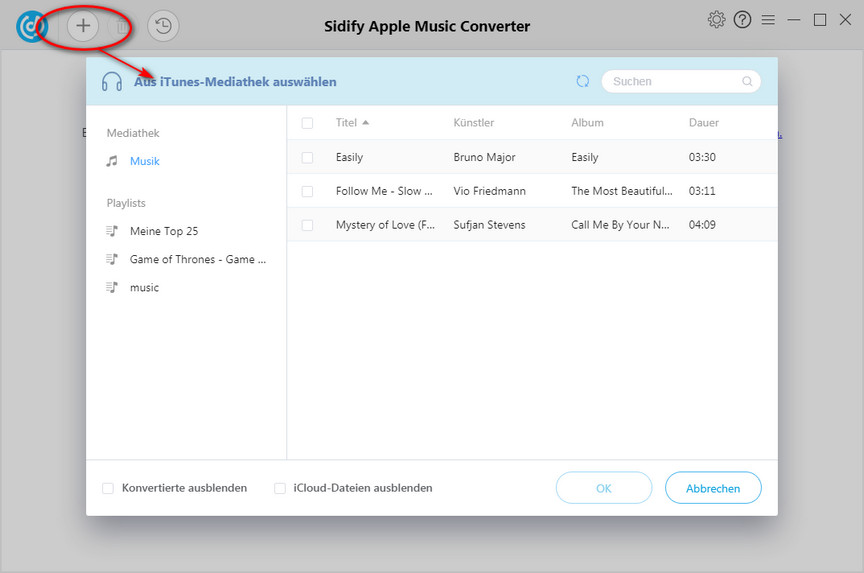Open the hamburger menu icon

click(x=768, y=20)
